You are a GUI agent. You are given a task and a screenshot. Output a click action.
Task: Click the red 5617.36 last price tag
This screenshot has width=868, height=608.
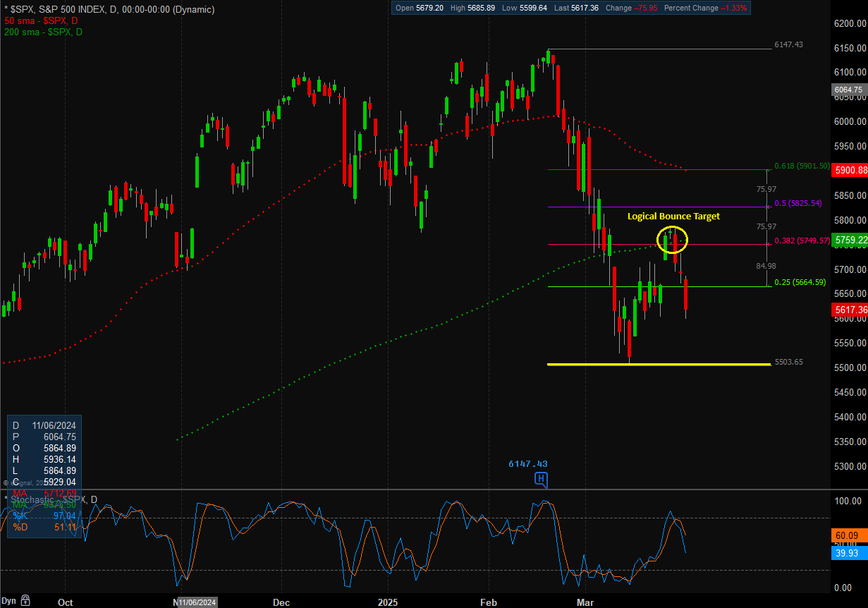click(x=848, y=310)
